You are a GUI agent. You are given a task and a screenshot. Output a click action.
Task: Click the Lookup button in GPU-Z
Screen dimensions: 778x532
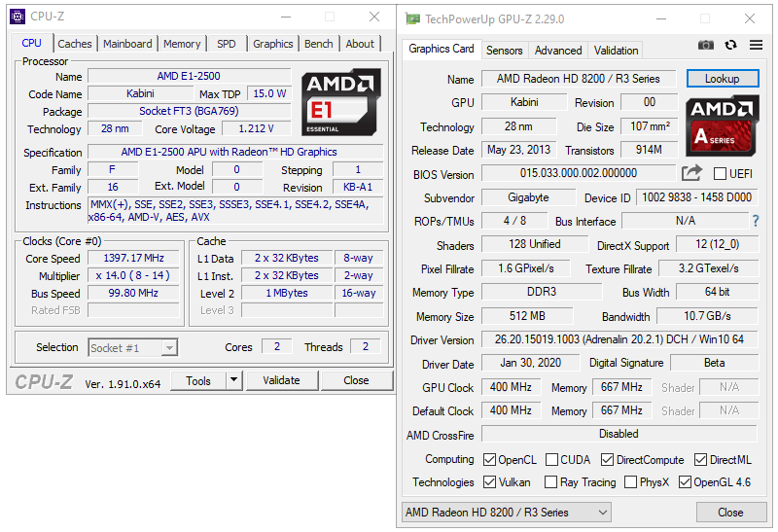pos(723,79)
